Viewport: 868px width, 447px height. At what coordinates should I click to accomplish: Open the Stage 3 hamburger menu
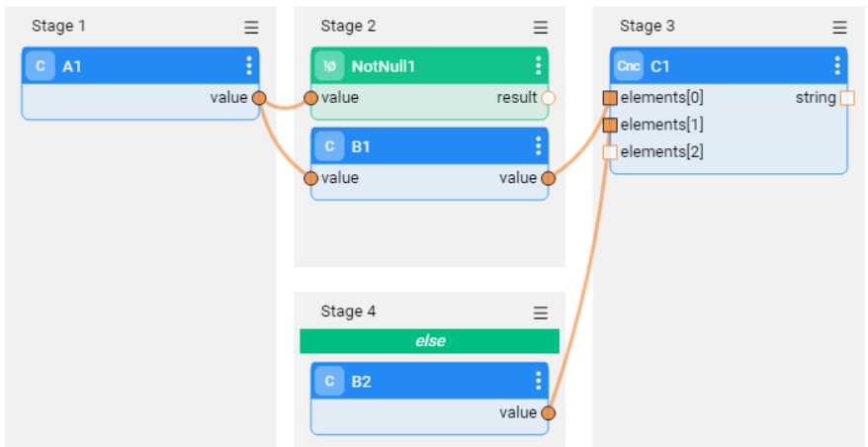[839, 28]
